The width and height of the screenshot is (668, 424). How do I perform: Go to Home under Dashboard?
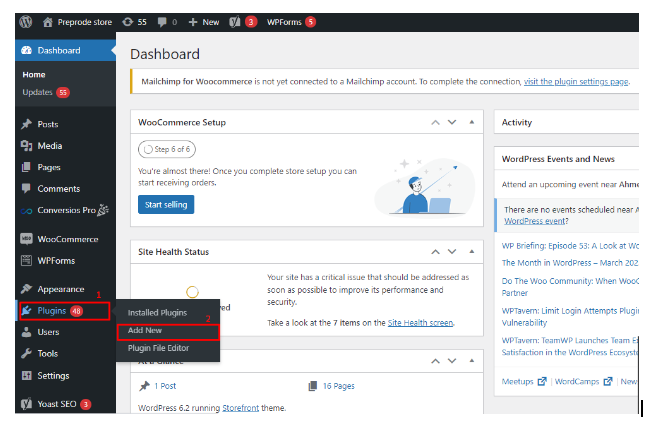click(34, 75)
